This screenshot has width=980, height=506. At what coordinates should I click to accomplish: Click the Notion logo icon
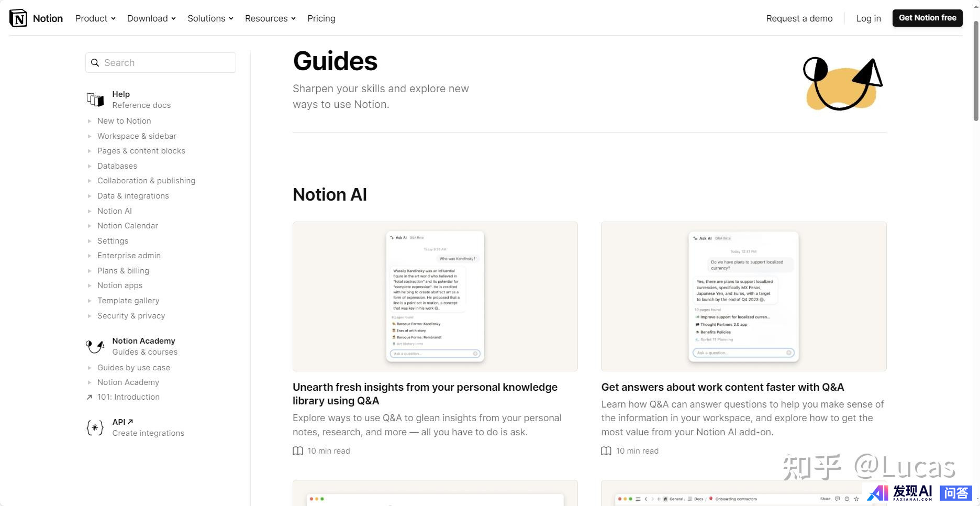click(x=18, y=18)
